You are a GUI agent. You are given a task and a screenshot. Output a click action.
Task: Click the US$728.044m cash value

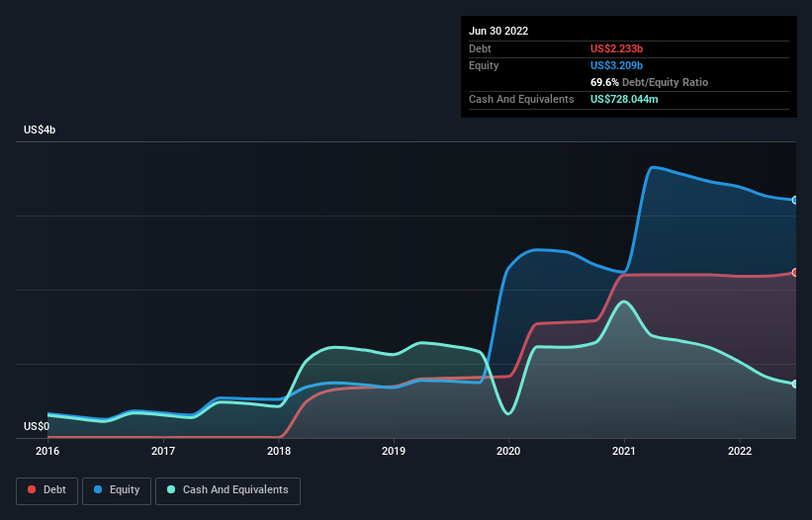pos(624,99)
